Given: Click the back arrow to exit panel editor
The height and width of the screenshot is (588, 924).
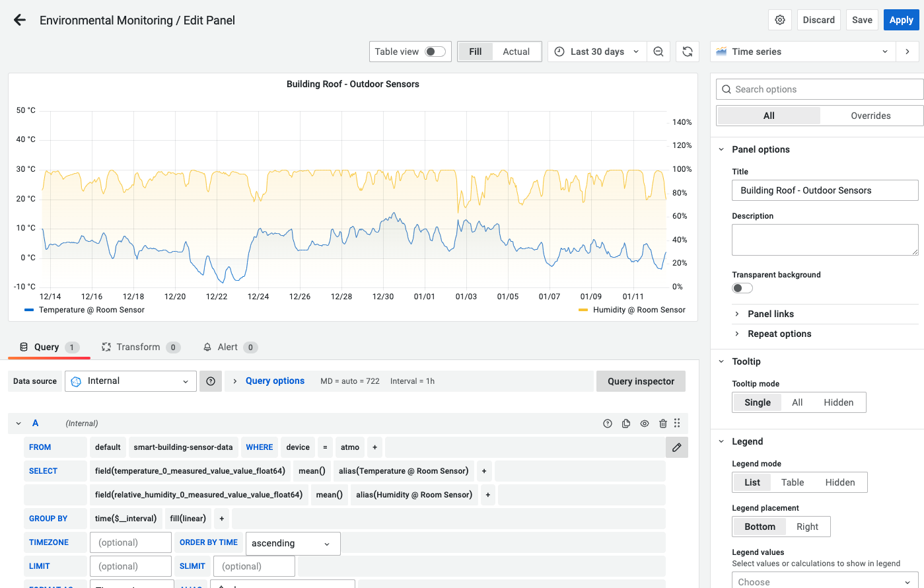Looking at the screenshot, I should click(x=20, y=20).
